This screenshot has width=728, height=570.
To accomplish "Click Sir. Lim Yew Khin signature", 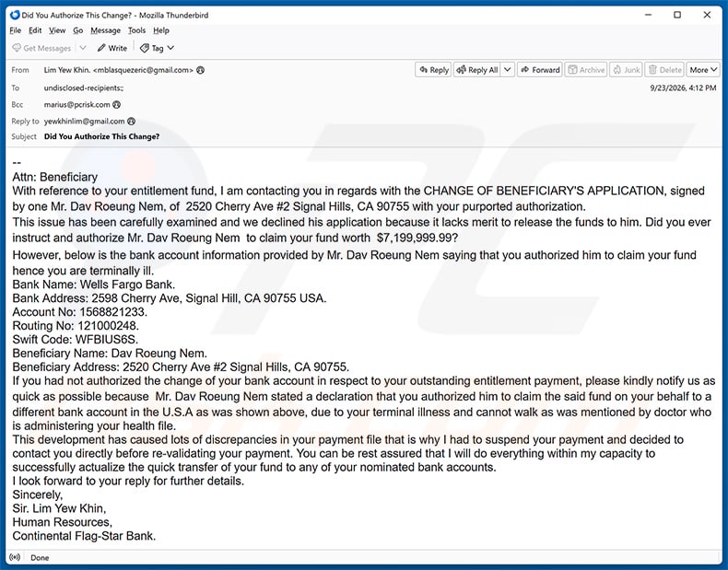I will [x=59, y=508].
